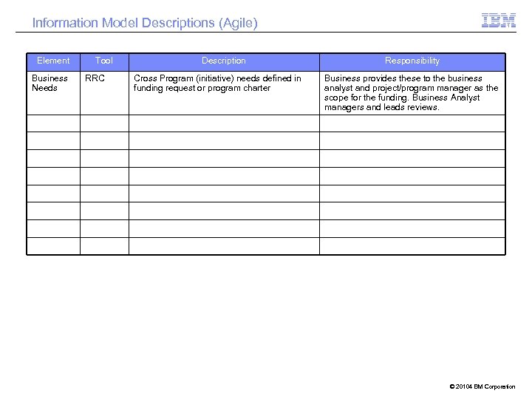Click the "Description" column header
532x399 pixels.
pos(224,62)
